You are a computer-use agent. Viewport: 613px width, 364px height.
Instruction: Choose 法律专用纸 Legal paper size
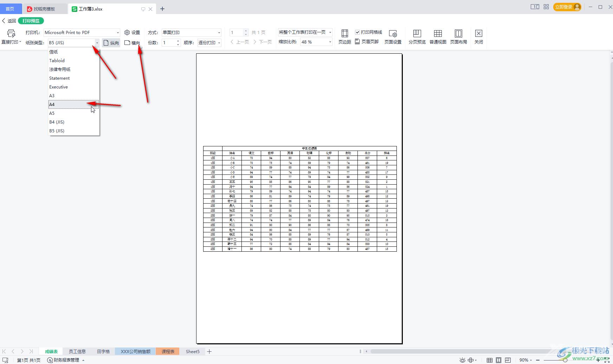tap(73, 69)
